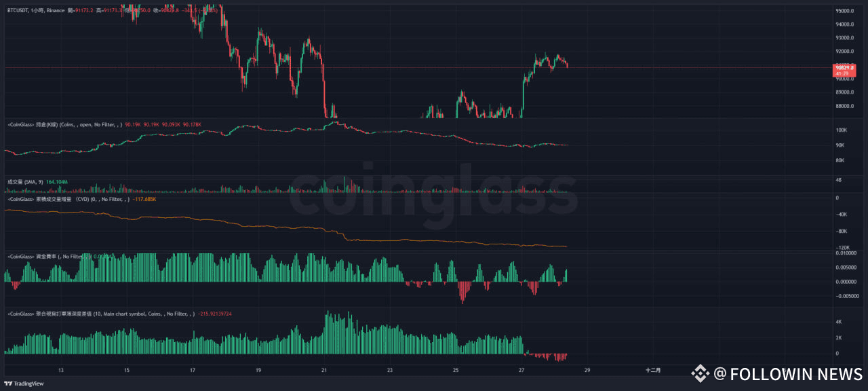Click the 90K open interest axis label

click(x=840, y=145)
